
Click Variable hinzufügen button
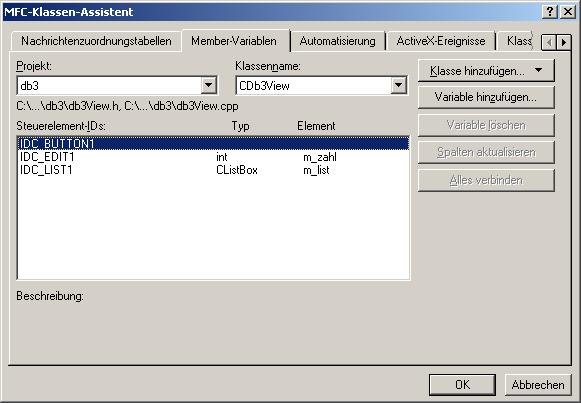[486, 97]
